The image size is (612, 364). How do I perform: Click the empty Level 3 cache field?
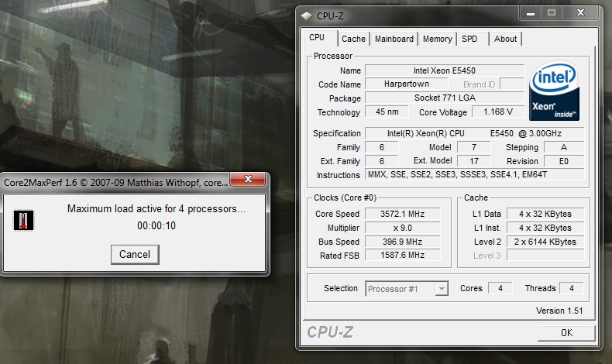tap(545, 256)
